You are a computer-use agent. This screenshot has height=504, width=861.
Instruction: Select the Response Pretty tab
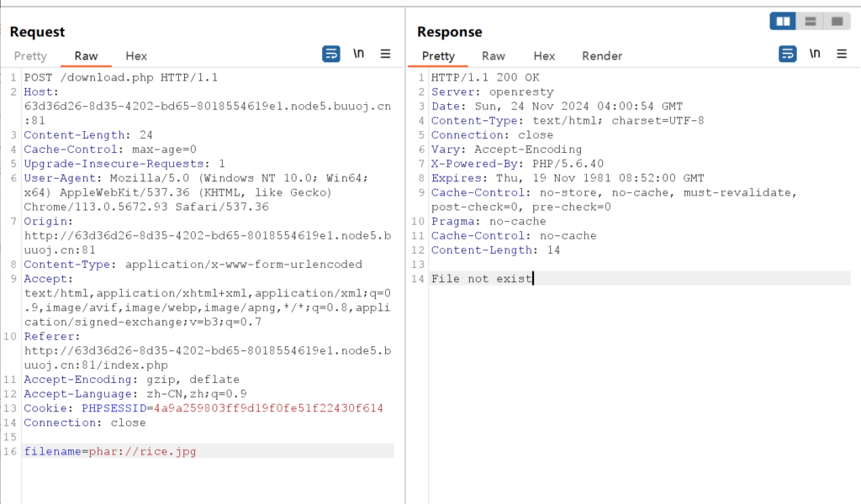(x=438, y=56)
